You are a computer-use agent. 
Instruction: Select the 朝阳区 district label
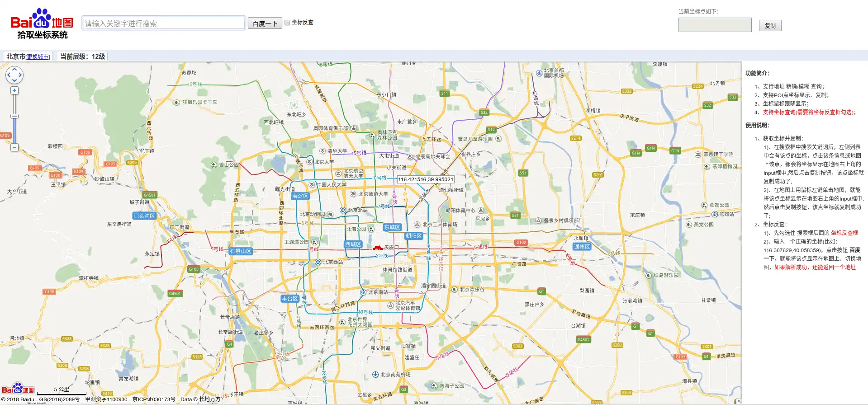(413, 236)
